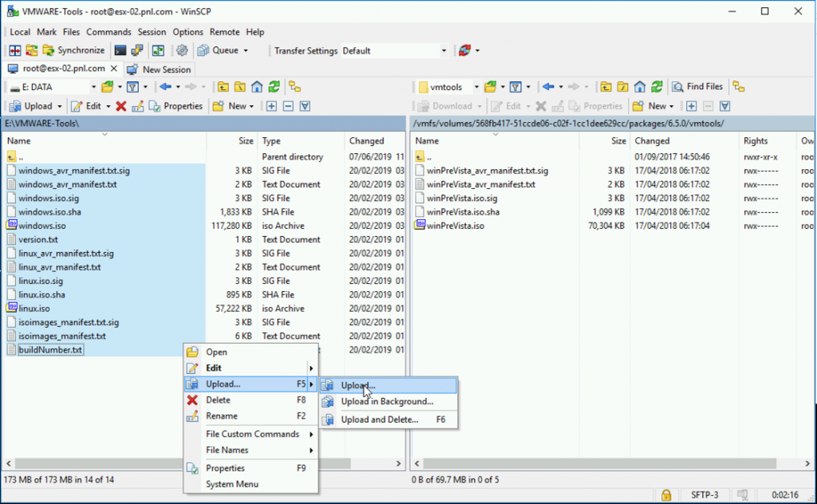Image resolution: width=817 pixels, height=504 pixels.
Task: Click the red X delete icon in local toolbar
Action: point(120,106)
